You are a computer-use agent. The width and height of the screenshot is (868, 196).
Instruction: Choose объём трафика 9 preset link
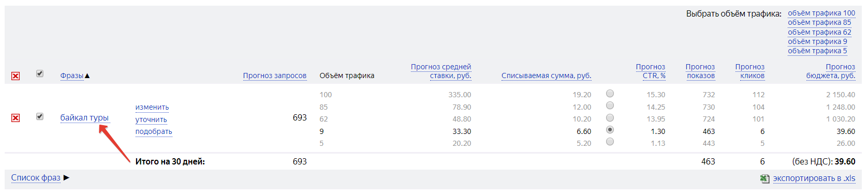pos(817,41)
